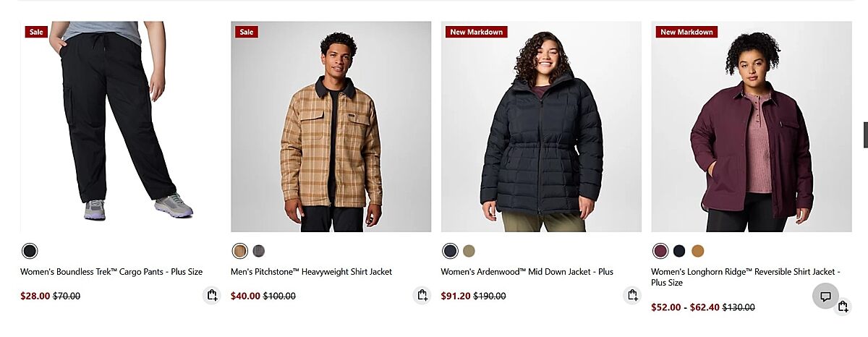Open Women's Longhorn Ridge Reversible Shirt Jacket link

(746, 277)
